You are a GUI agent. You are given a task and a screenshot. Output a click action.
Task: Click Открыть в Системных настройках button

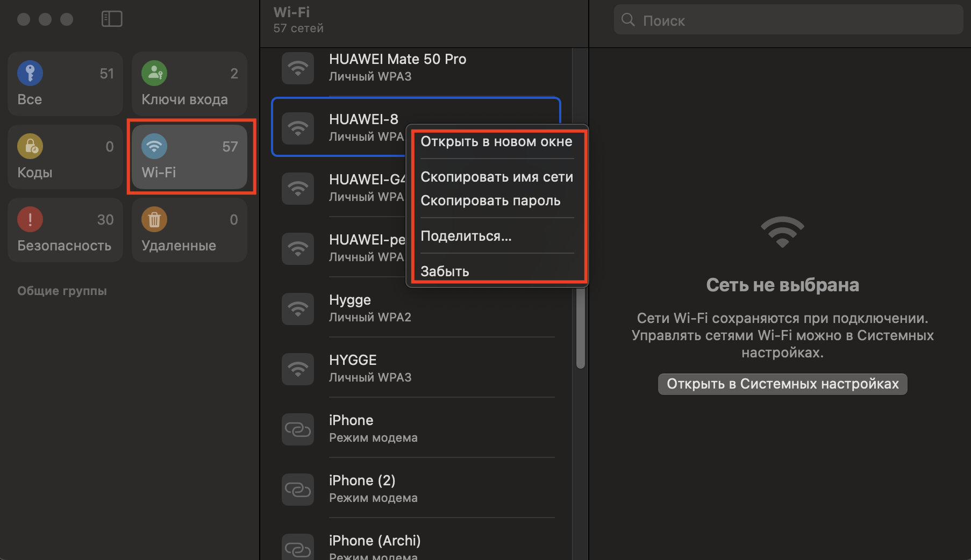[x=782, y=384]
